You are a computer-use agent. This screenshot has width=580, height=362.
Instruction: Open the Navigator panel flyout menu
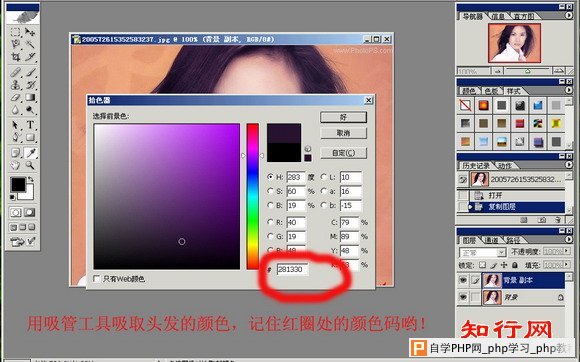pyautogui.click(x=569, y=16)
